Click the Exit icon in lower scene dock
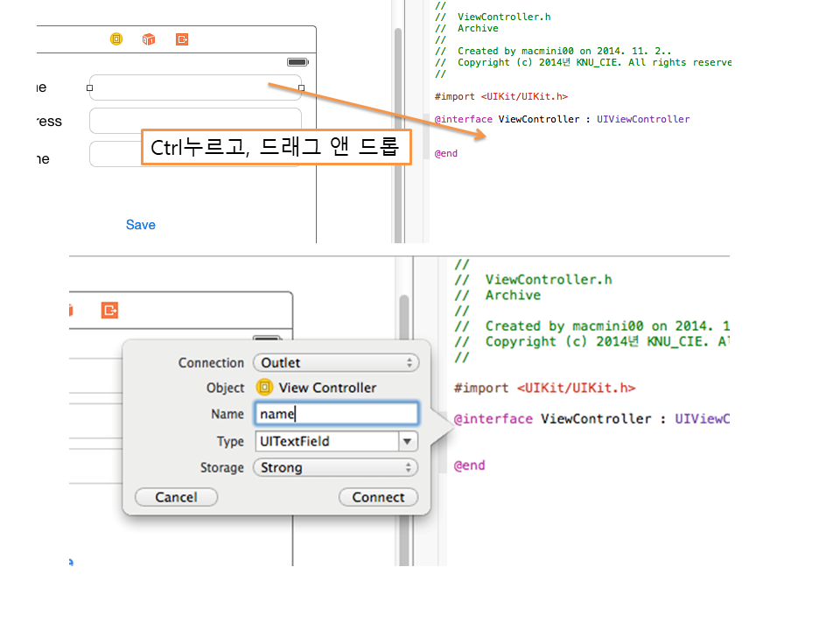Viewport: 840px width, 630px height. 109,310
